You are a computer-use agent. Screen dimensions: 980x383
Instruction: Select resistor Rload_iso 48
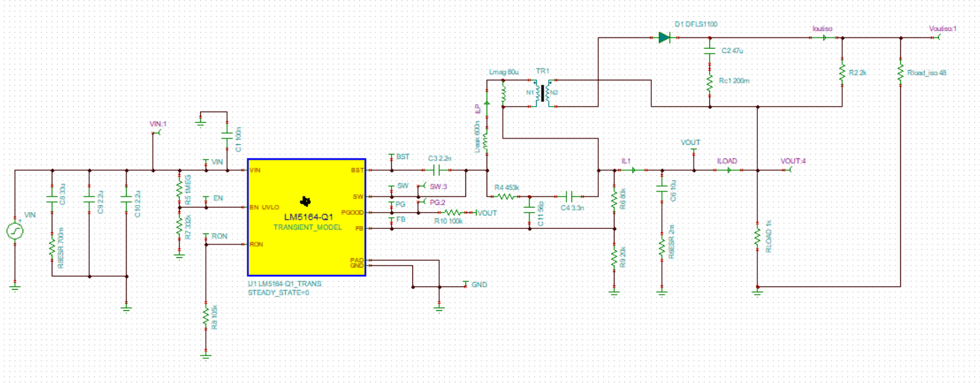tap(900, 72)
